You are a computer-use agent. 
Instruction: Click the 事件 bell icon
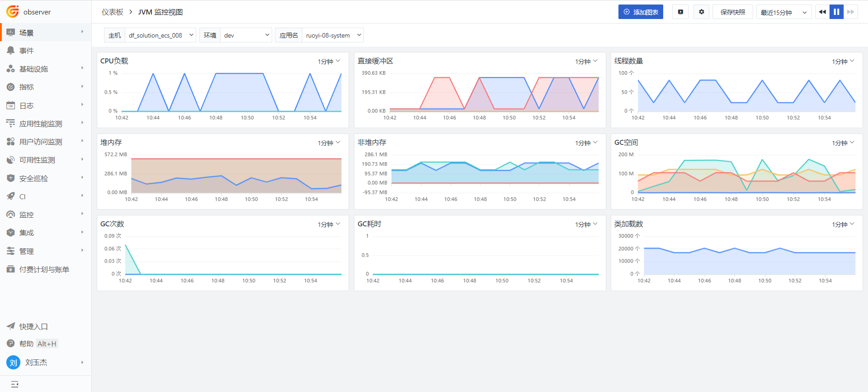(x=11, y=51)
